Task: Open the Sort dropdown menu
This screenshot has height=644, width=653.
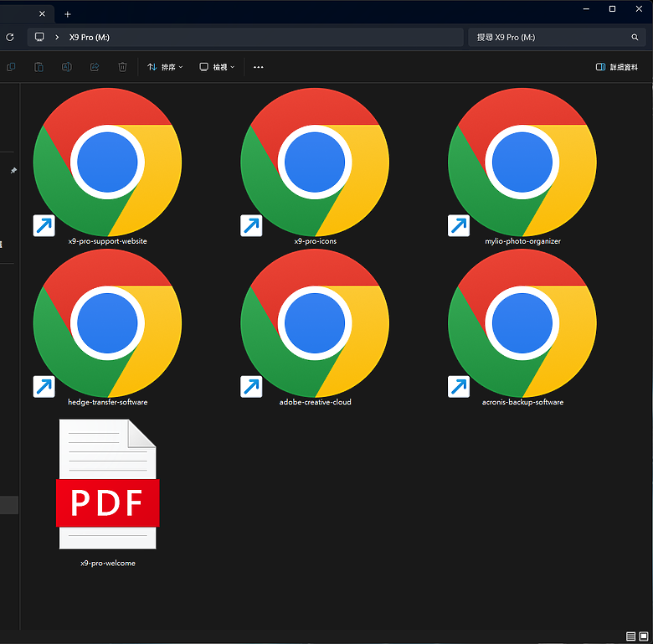Action: 165,67
